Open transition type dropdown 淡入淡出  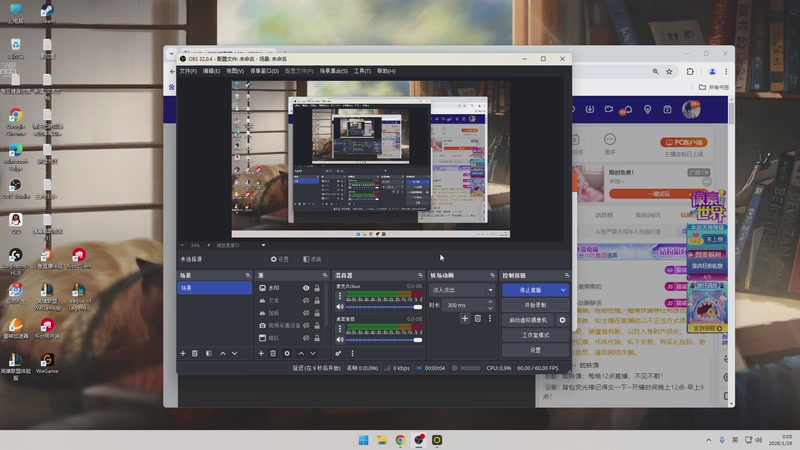(462, 290)
